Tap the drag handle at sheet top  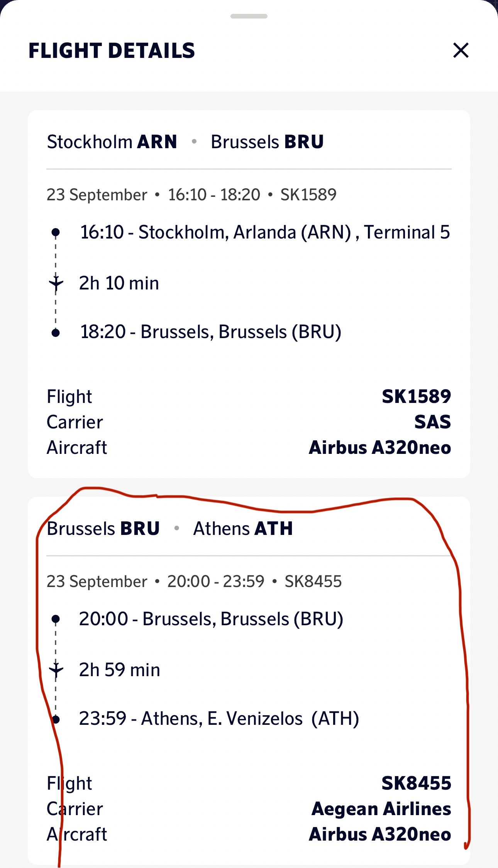pos(249,16)
